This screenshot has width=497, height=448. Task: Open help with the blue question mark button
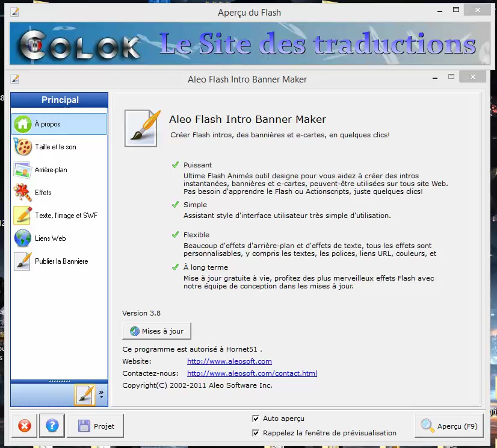click(x=52, y=426)
